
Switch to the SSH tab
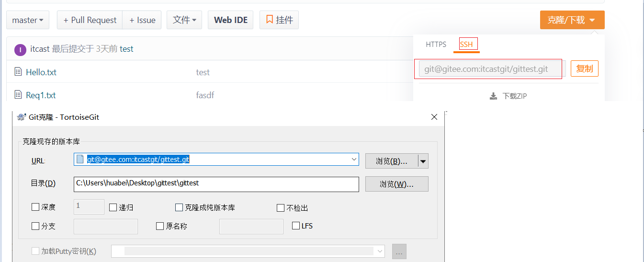coord(466,45)
